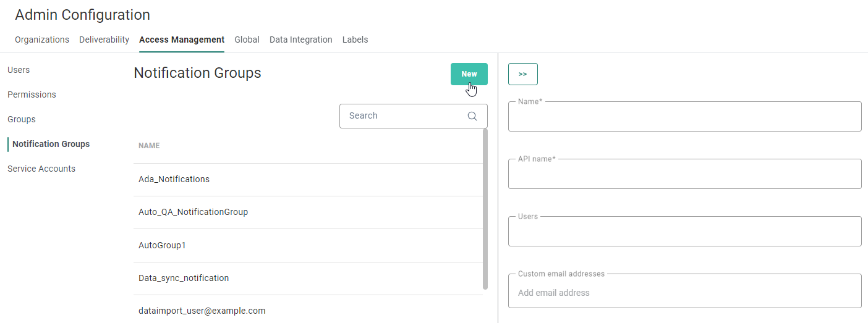Click the notification list scrollbar
Image resolution: width=868 pixels, height=323 pixels.
(x=485, y=209)
